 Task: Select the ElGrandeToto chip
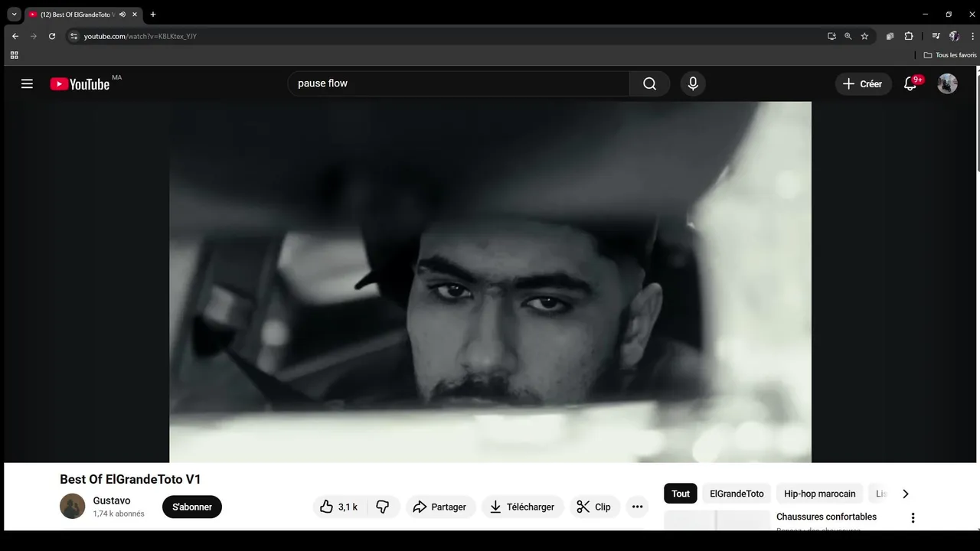(x=737, y=494)
